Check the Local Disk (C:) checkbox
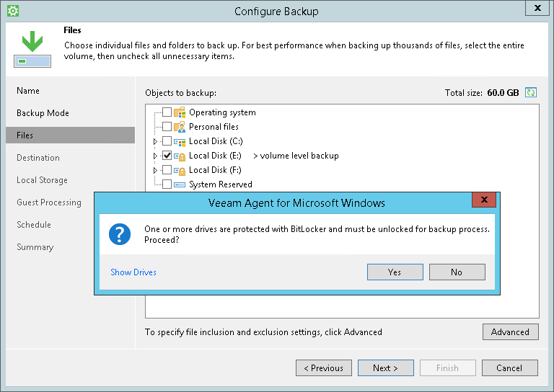554x392 pixels. (x=167, y=141)
